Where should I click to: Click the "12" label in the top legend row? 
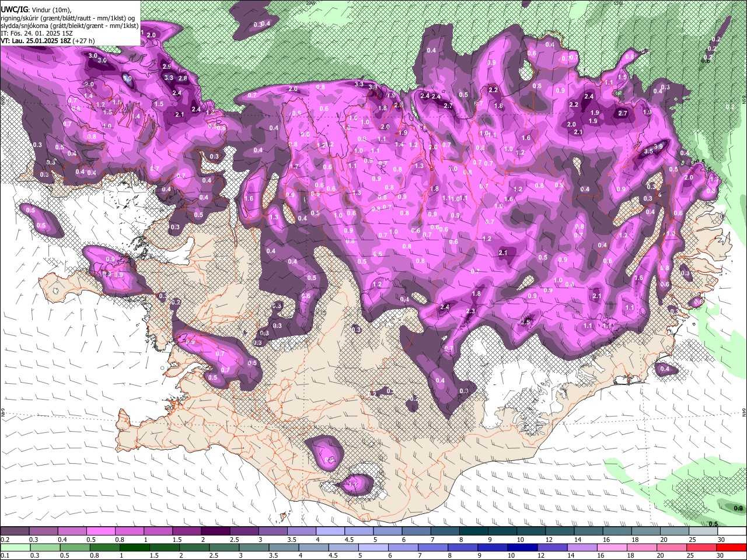pyautogui.click(x=550, y=540)
